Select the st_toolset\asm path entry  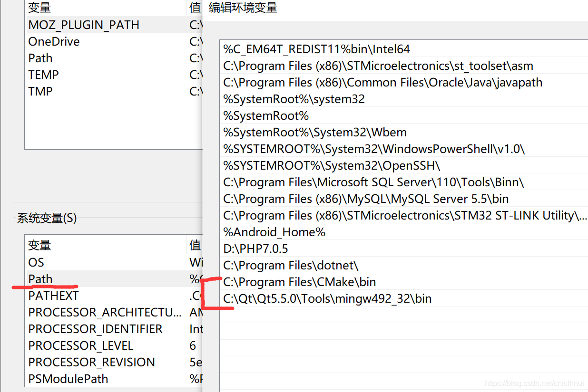(404, 66)
